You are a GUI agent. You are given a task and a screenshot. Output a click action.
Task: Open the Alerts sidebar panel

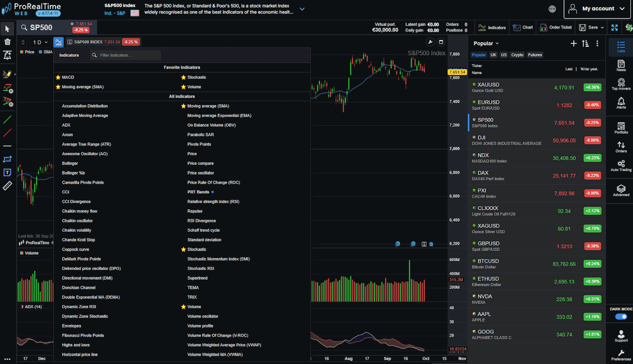click(621, 103)
